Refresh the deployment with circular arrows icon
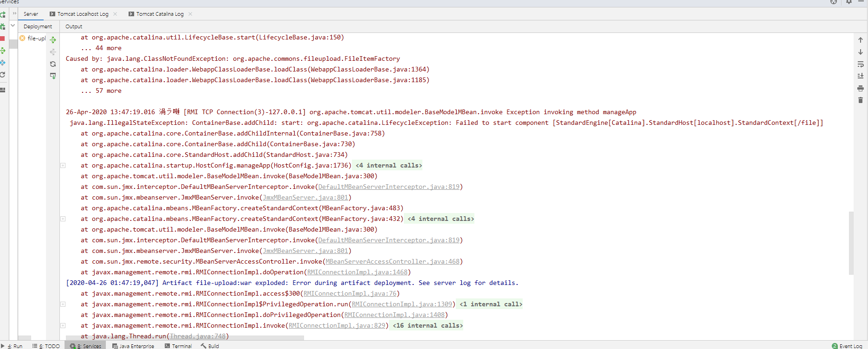This screenshot has width=868, height=349. [x=53, y=64]
